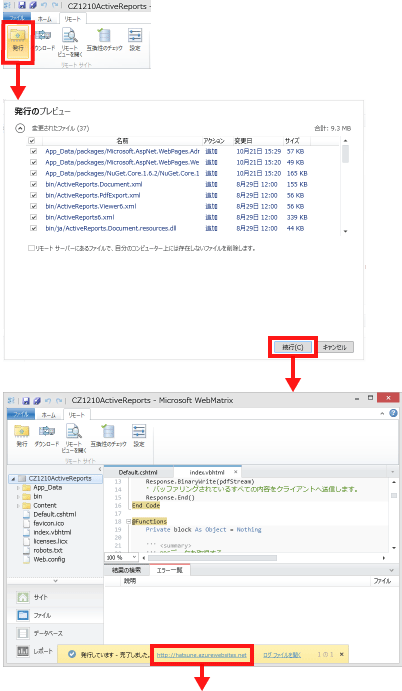The width and height of the screenshot is (402, 691).
Task: Select リモート ribbon tab in full WebMatrix window
Action: tap(76, 415)
